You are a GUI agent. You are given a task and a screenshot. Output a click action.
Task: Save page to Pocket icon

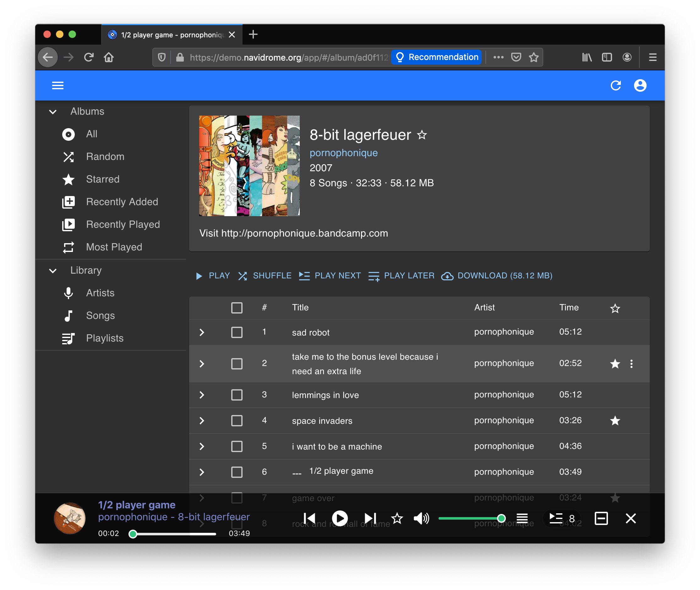tap(516, 57)
